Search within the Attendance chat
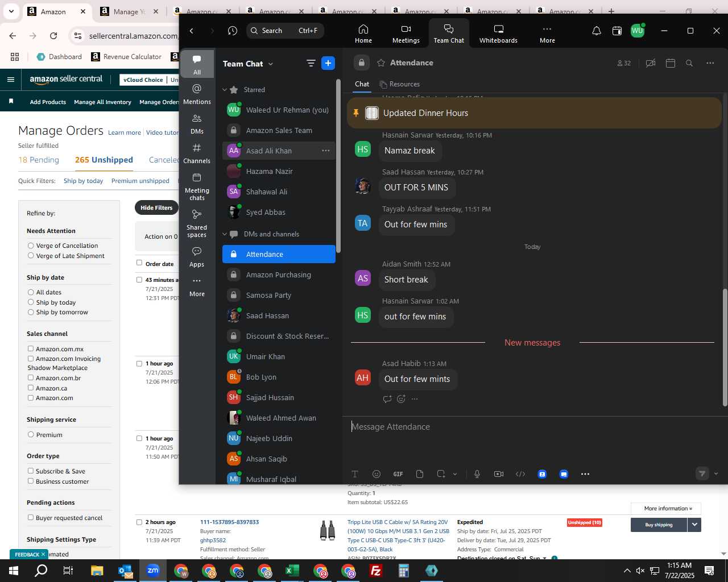Image resolution: width=728 pixels, height=582 pixels. click(x=689, y=63)
